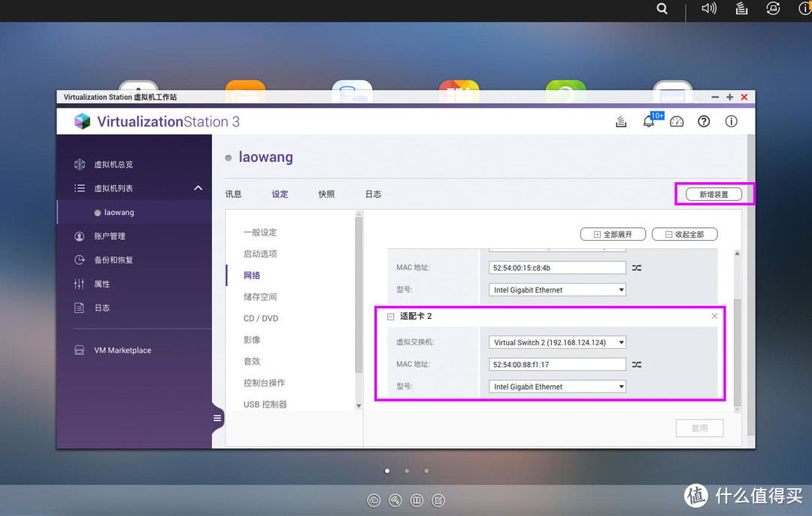812x516 pixels.
Task: Select 音效 in settings list
Action: 252,362
